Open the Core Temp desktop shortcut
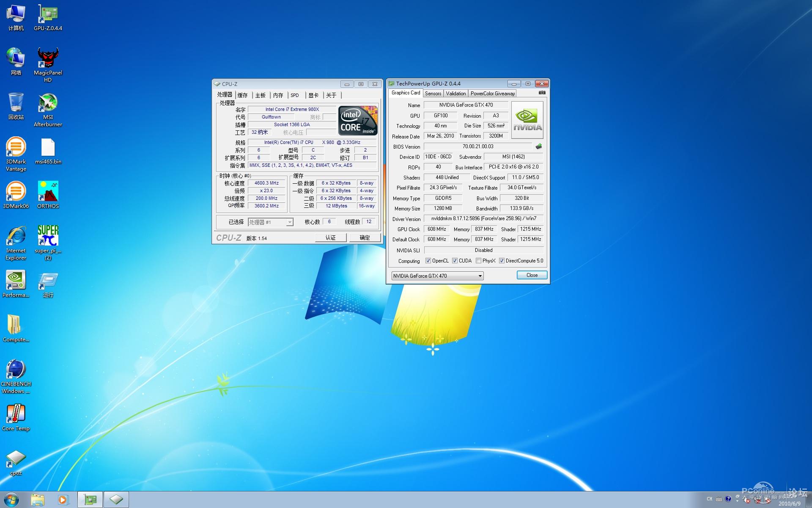Image resolution: width=812 pixels, height=508 pixels. (x=16, y=414)
